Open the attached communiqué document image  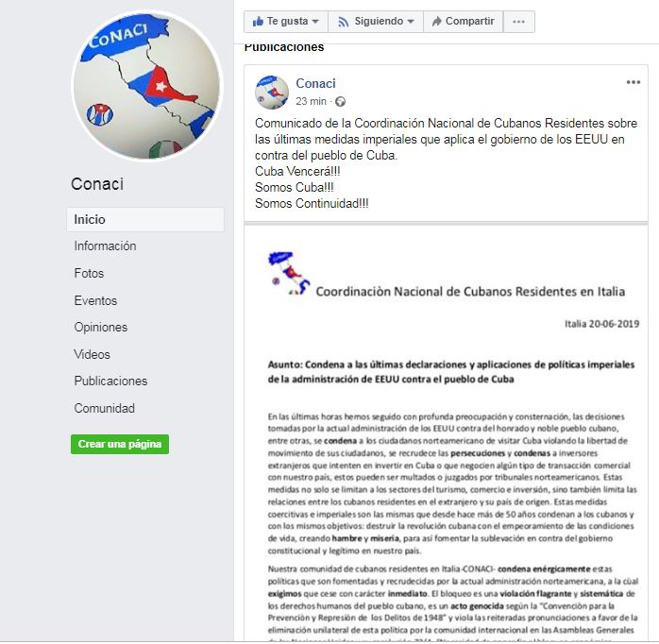446,433
